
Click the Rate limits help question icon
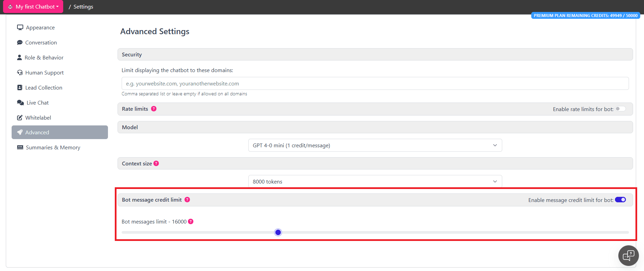[154, 109]
